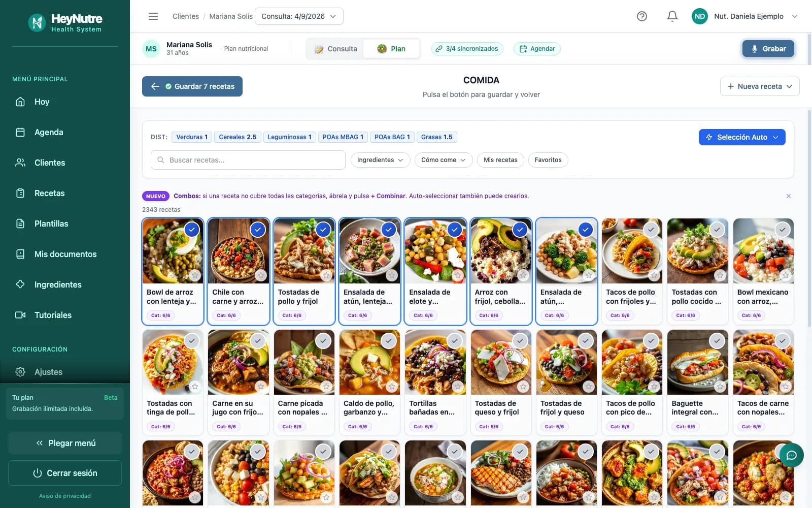This screenshot has height=508, width=812.
Task: Click the hamburger menu icon in header
Action: pos(153,16)
